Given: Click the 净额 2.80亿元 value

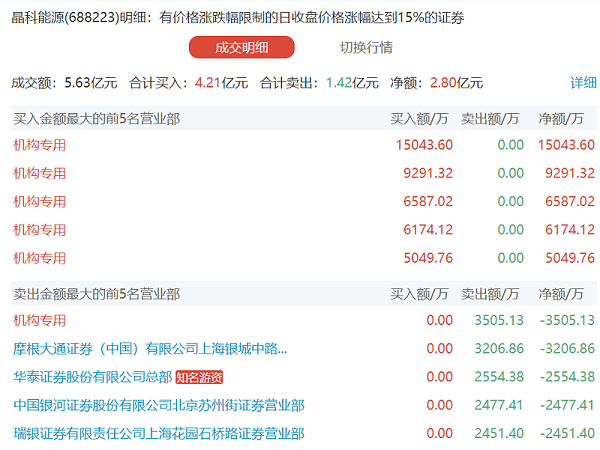Looking at the screenshot, I should (456, 83).
